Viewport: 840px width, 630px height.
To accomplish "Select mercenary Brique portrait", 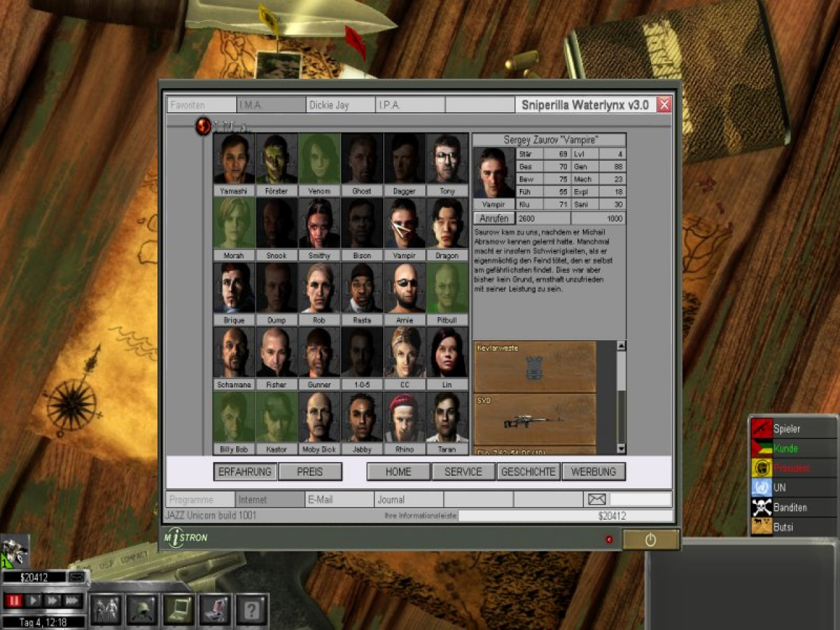I will point(234,289).
